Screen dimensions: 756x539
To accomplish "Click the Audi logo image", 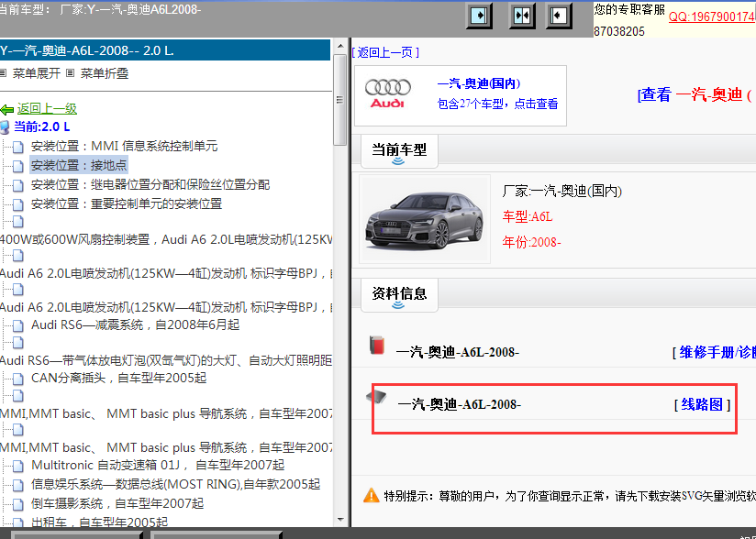I will pyautogui.click(x=388, y=93).
